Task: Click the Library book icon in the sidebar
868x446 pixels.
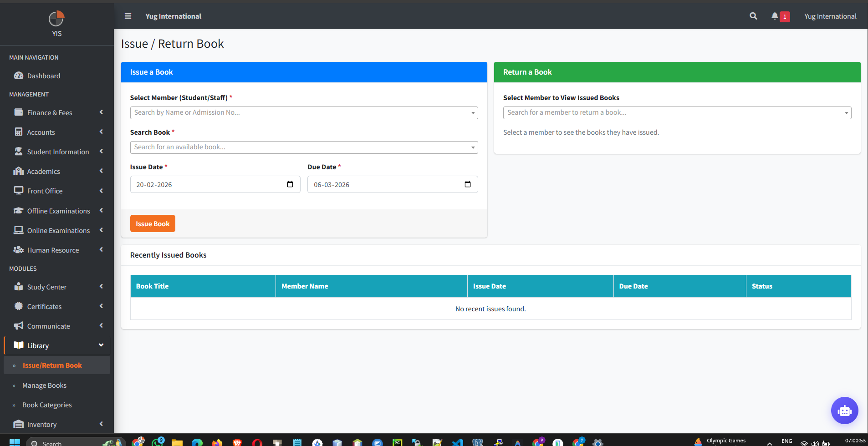Action: [x=18, y=345]
